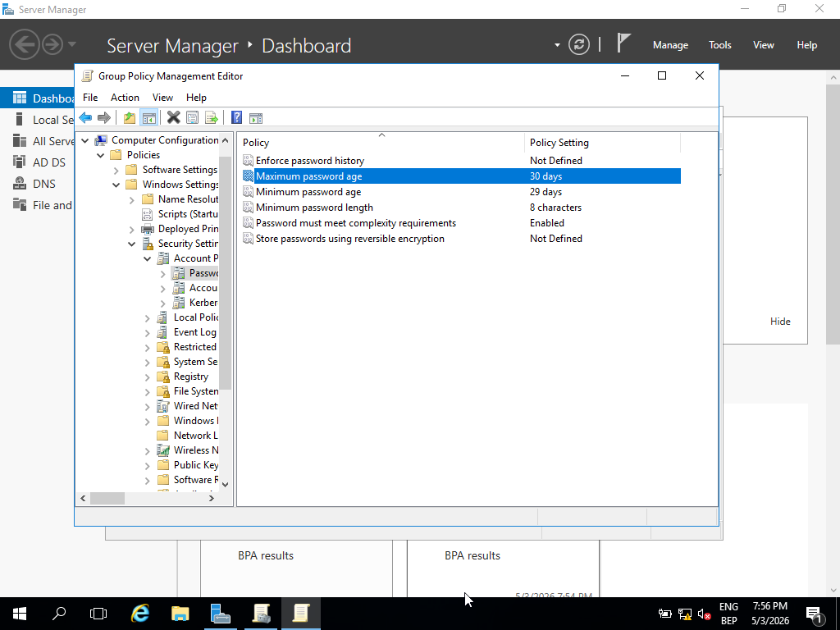Click the Up One Level folder icon

click(x=129, y=118)
